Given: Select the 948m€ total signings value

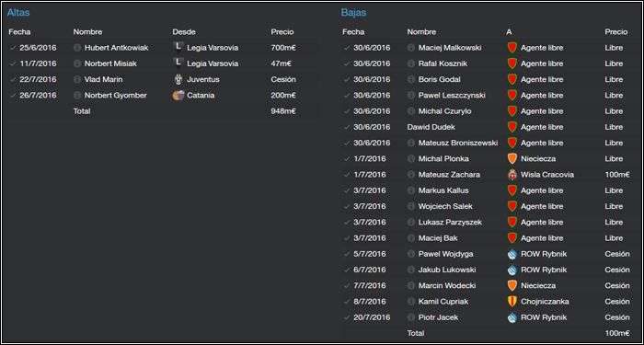Looking at the screenshot, I should pyautogui.click(x=283, y=111).
